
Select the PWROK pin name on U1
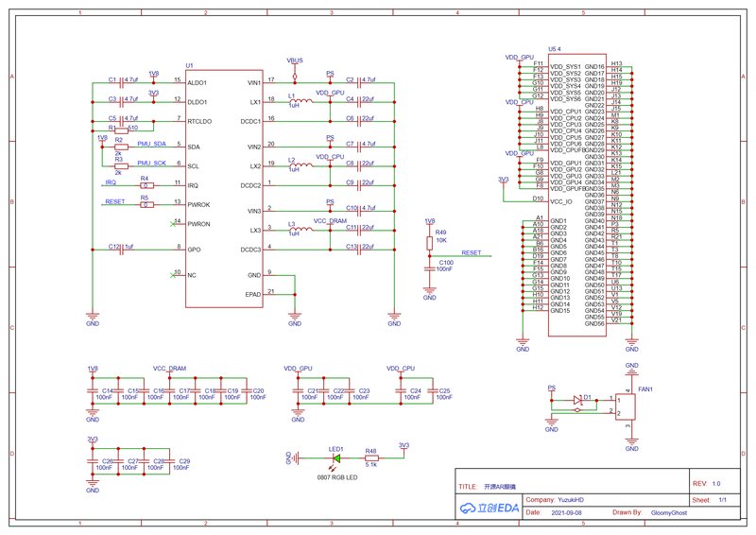tap(198, 205)
